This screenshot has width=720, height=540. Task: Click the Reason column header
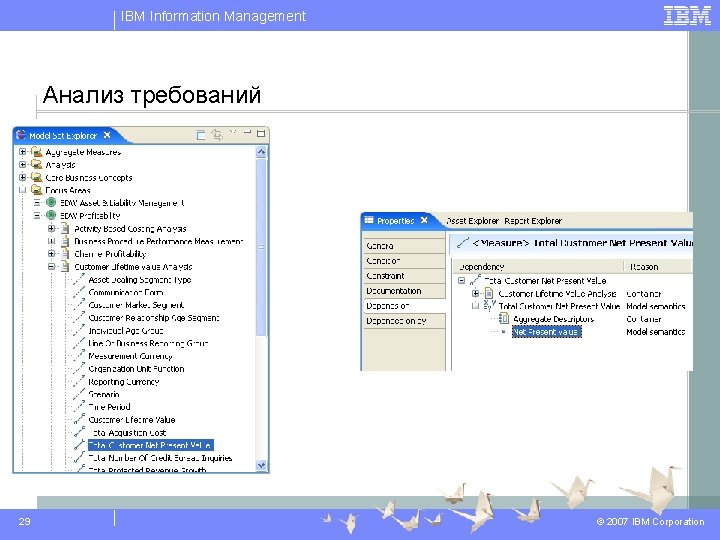point(658,266)
